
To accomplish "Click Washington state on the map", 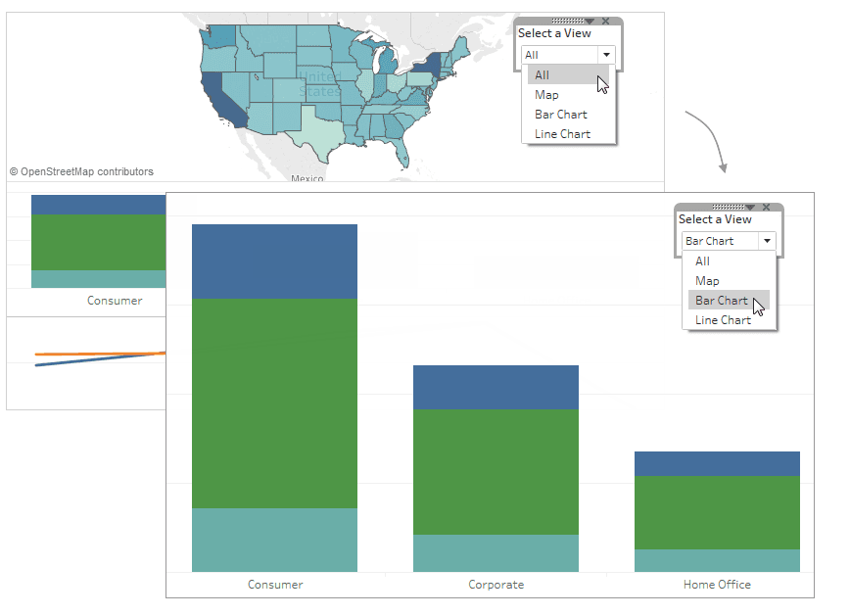I will pos(220,36).
